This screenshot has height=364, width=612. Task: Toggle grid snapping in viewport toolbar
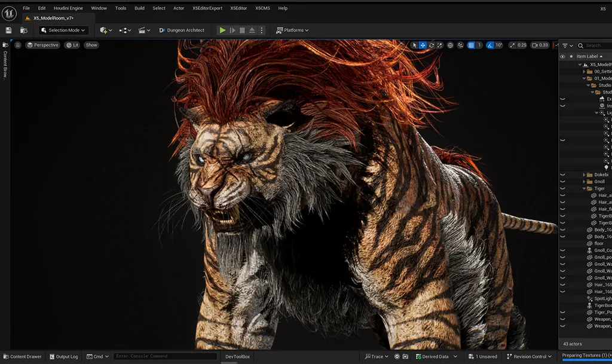click(x=471, y=45)
